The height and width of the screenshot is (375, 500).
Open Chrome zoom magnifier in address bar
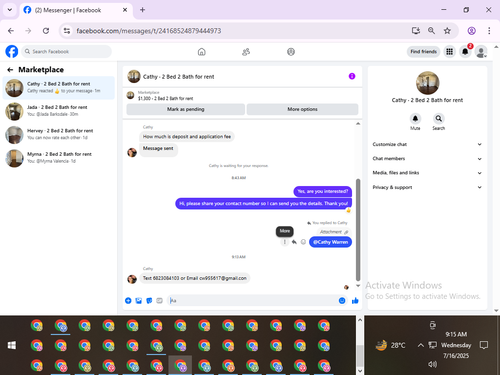(431, 31)
